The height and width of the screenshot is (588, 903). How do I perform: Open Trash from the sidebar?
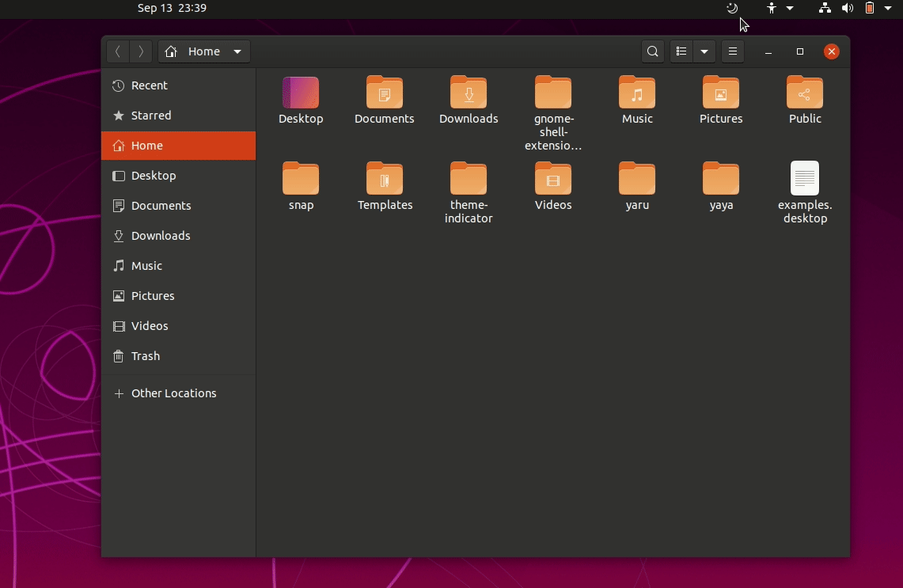tap(146, 356)
